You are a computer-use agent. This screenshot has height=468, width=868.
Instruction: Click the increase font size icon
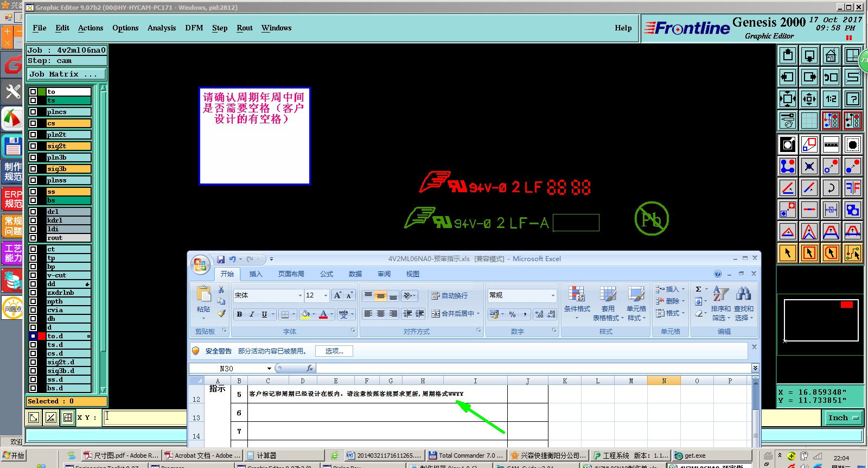coord(337,295)
